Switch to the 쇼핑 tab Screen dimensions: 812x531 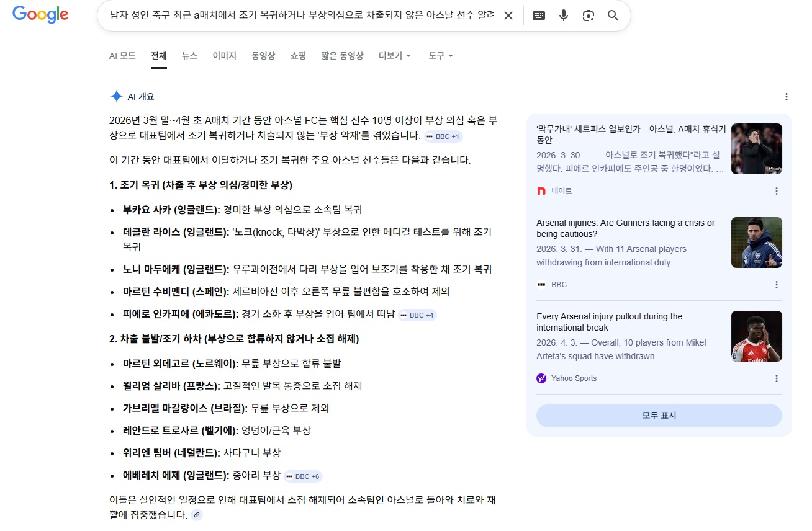[x=298, y=56]
